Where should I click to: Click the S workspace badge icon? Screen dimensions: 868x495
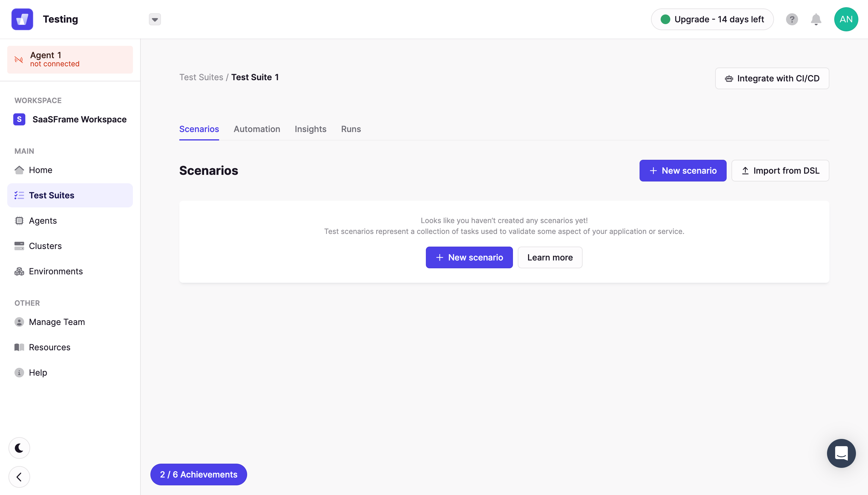[x=19, y=119]
